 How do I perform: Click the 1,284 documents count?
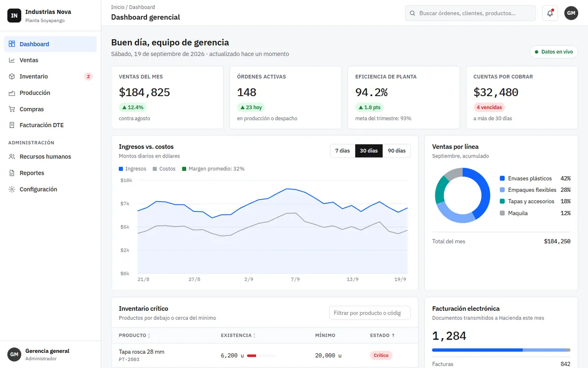click(x=449, y=336)
